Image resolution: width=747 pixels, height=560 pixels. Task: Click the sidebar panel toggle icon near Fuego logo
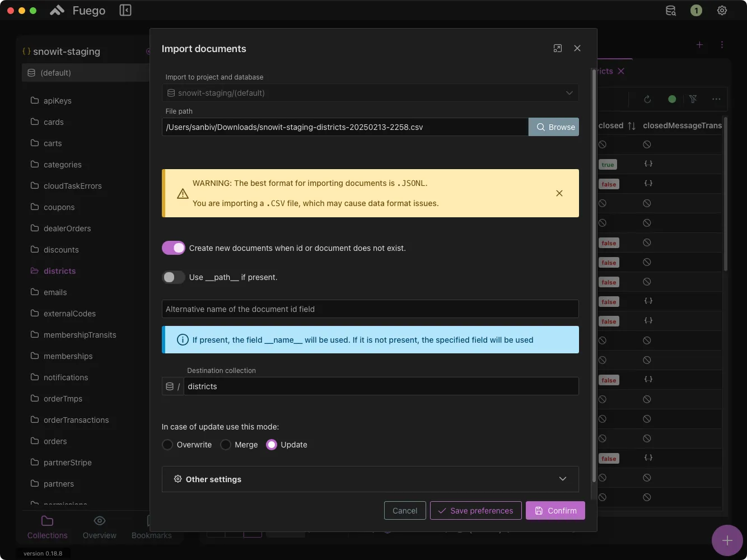(125, 10)
